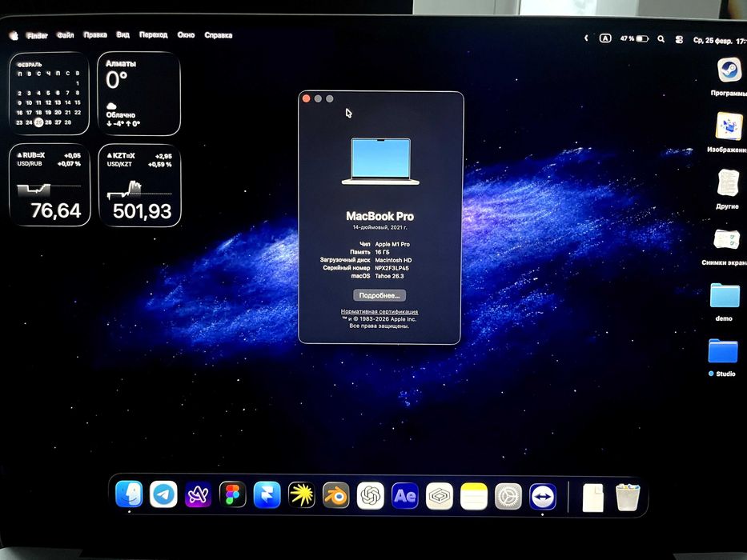Launch After Effects from the Dock
This screenshot has height=560, width=747.
pyautogui.click(x=405, y=496)
